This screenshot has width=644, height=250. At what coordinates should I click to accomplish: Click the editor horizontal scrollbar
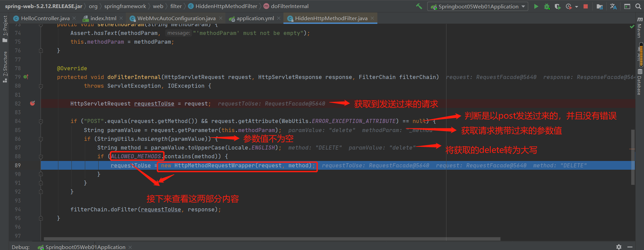(272, 239)
